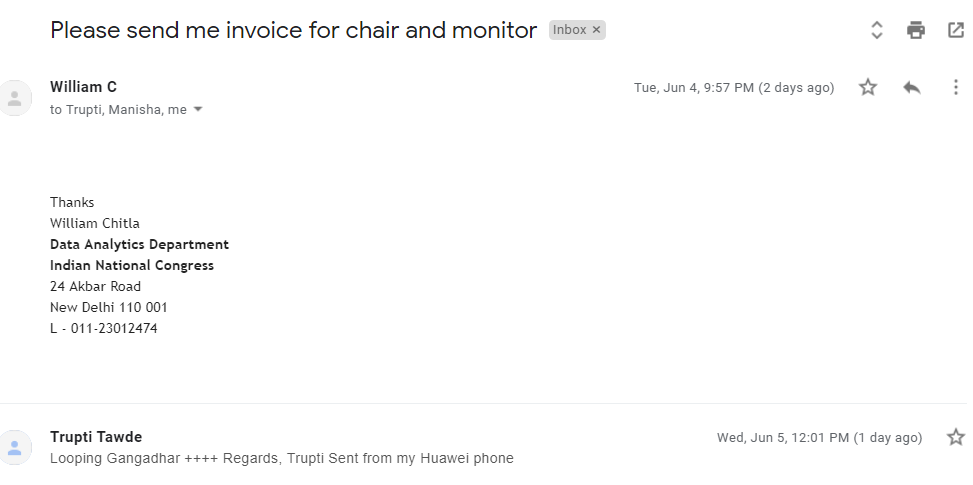Reply to William C's email
The image size is (973, 485).
click(912, 88)
